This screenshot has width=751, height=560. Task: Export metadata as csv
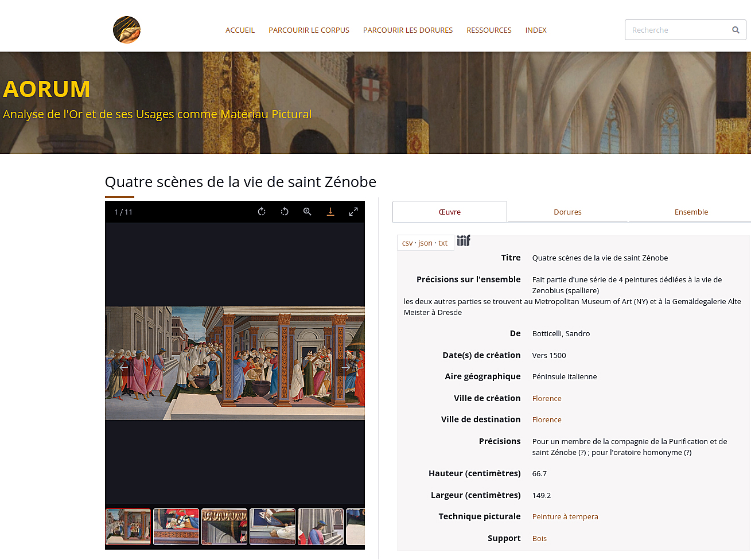(x=407, y=243)
